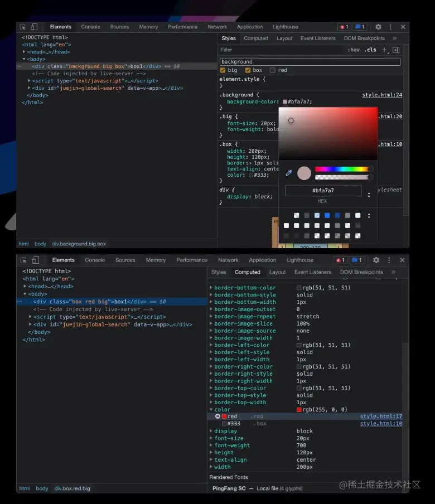Toggle .cls class editor pane
435x504 pixels.
[x=370, y=50]
